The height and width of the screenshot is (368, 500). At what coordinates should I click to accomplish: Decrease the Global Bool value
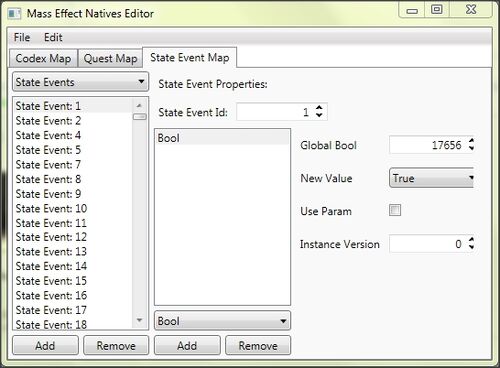[471, 149]
